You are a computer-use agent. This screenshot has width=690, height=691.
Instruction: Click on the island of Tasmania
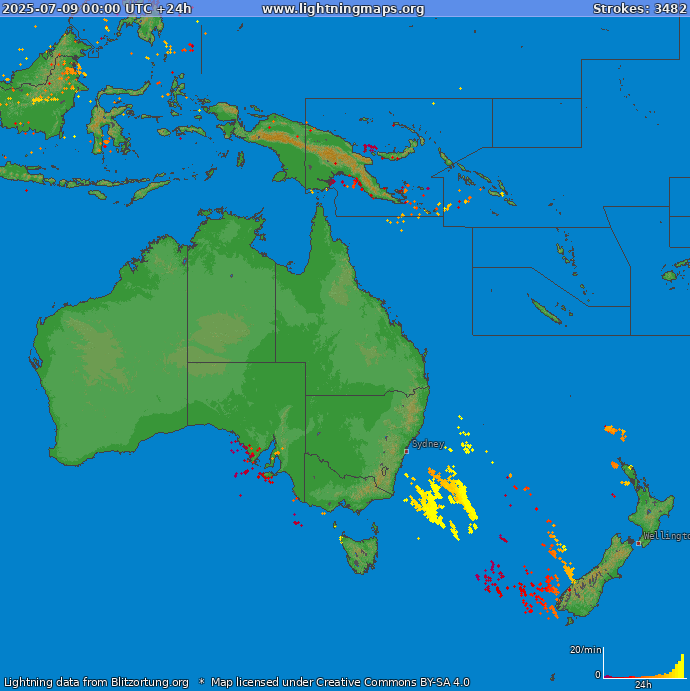pos(362,552)
